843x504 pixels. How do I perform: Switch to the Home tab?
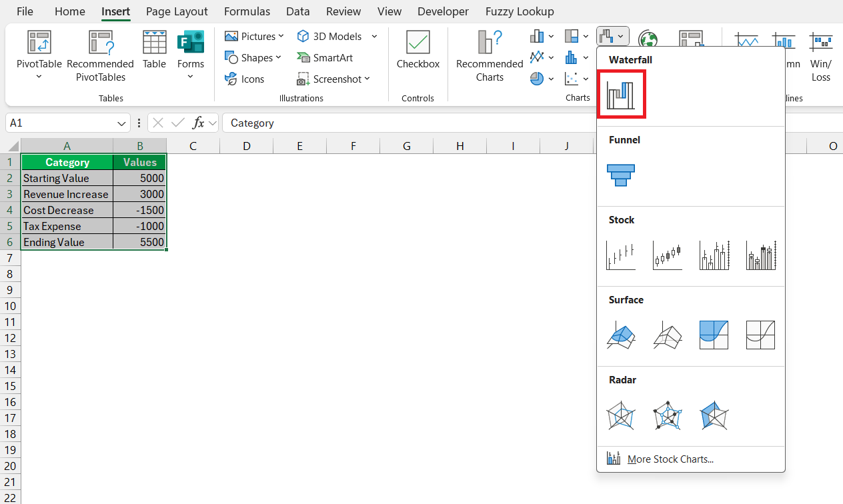click(70, 11)
